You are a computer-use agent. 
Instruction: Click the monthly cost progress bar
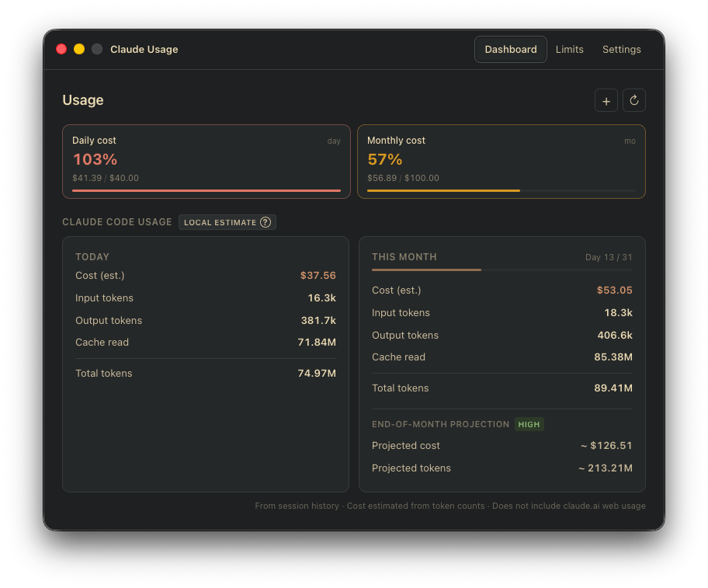pyautogui.click(x=501, y=190)
